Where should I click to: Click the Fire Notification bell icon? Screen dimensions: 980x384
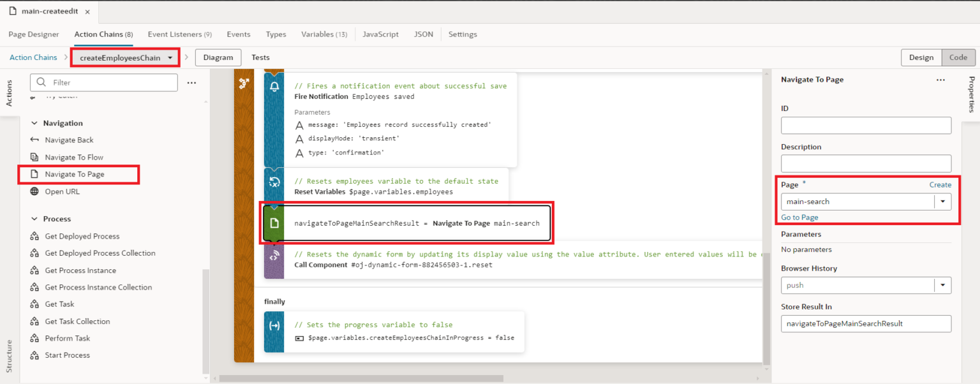(274, 86)
